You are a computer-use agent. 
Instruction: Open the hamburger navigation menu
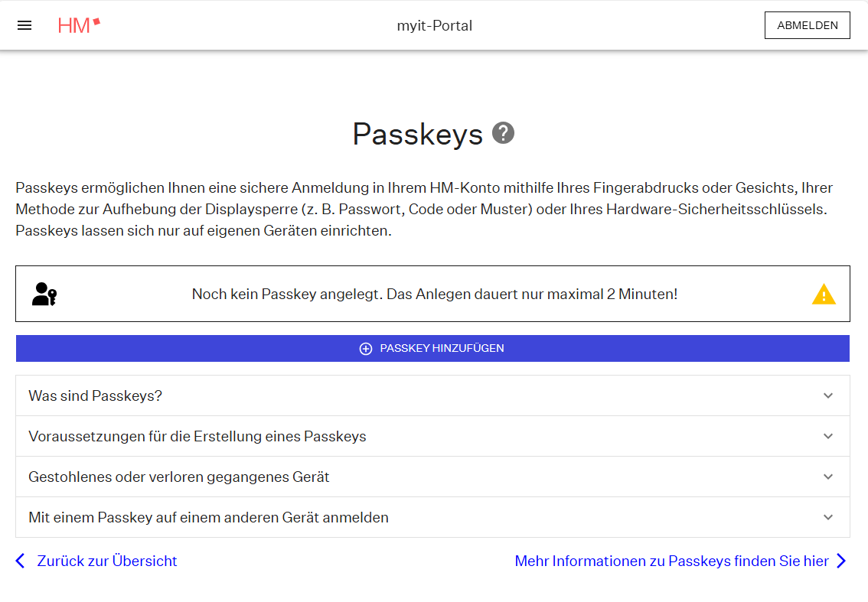pos(24,25)
